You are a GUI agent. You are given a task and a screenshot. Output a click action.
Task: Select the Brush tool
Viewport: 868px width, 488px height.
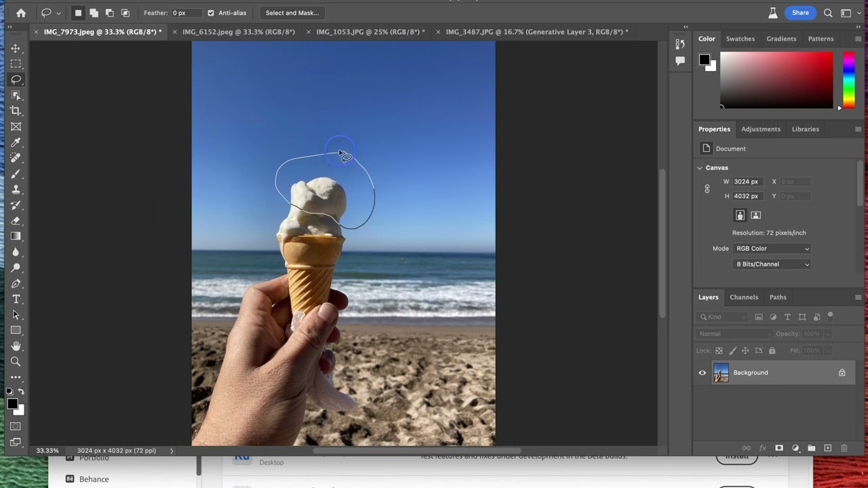(16, 174)
